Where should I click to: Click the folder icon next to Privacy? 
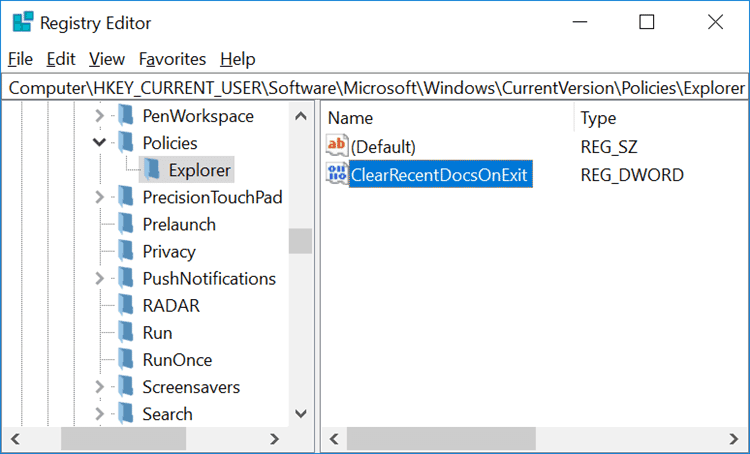[126, 252]
